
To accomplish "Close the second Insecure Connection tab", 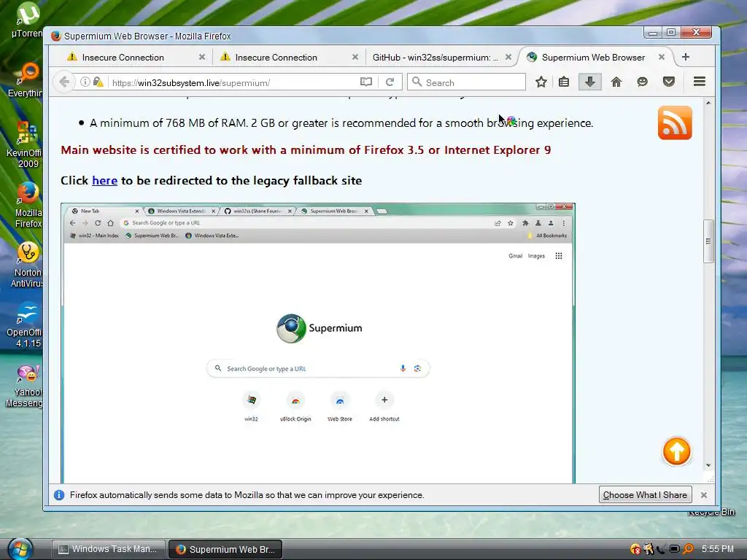I will click(355, 57).
